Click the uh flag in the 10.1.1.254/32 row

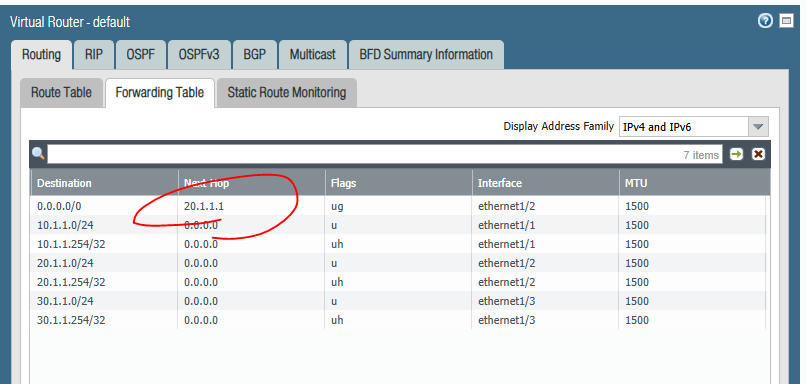[x=337, y=244]
